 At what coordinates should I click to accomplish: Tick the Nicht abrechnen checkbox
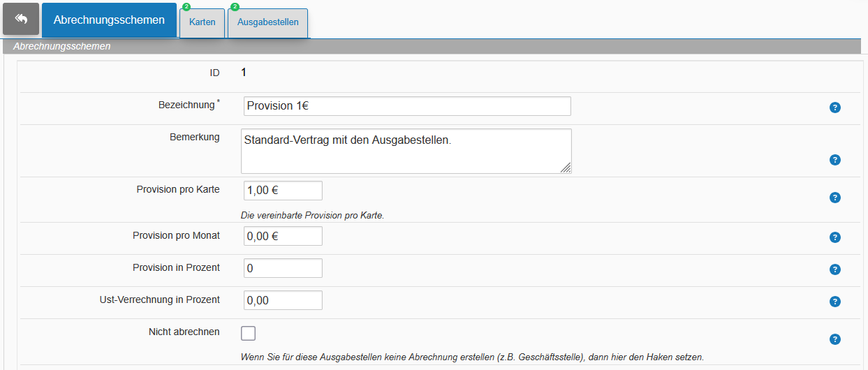click(x=248, y=333)
